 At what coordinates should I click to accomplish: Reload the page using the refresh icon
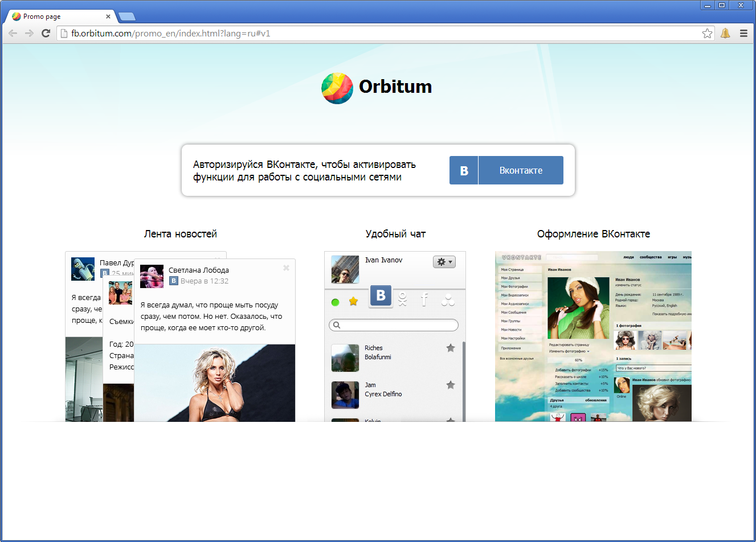[46, 33]
